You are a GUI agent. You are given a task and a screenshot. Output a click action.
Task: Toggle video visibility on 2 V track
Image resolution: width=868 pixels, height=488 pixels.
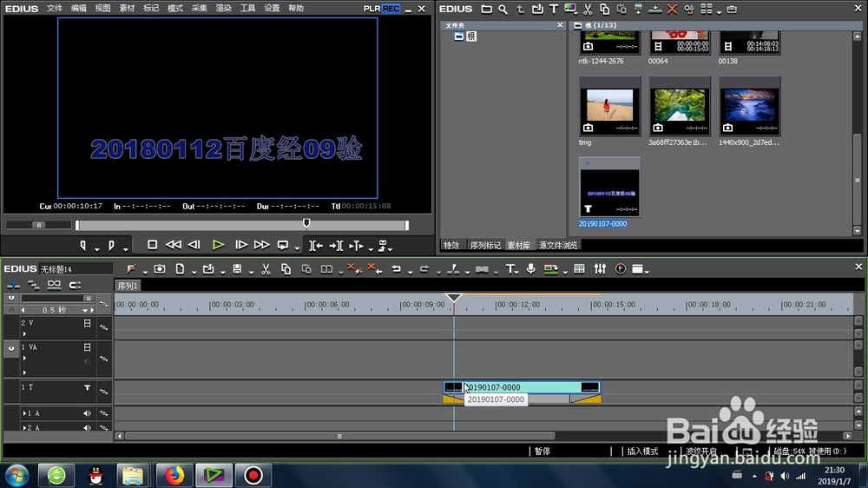click(x=87, y=323)
